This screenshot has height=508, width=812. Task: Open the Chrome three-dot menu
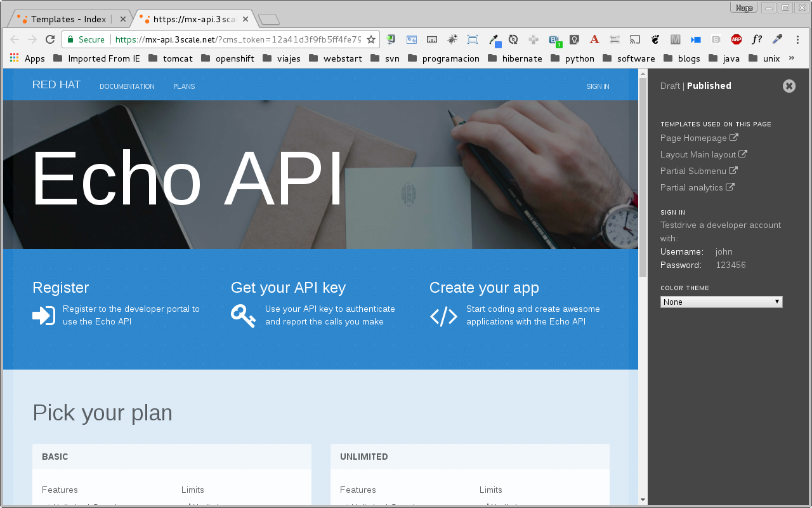coord(798,39)
